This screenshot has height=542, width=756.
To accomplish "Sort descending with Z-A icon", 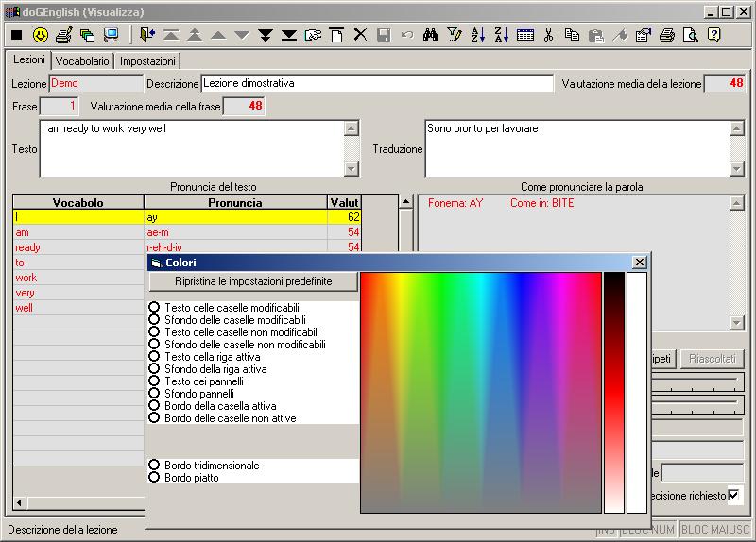I will tap(502, 35).
